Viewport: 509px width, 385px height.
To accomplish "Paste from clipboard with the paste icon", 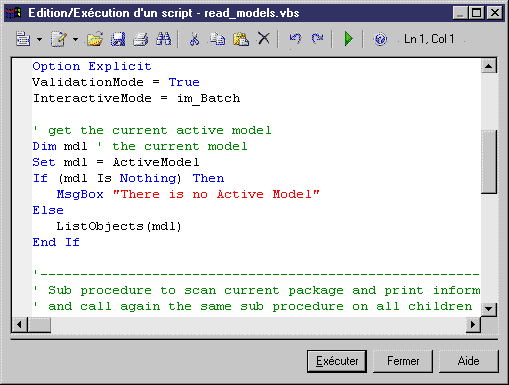I will (241, 39).
